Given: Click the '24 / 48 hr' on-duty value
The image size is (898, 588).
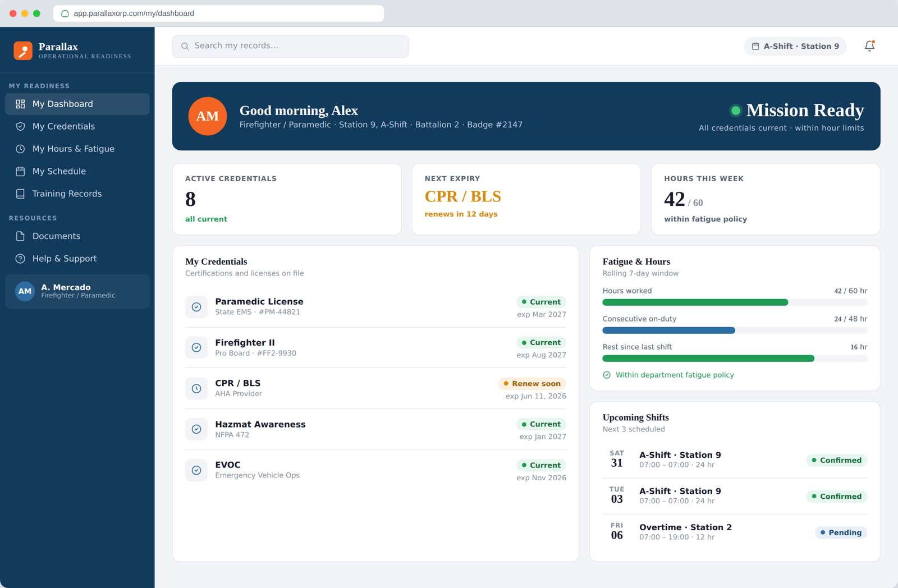Looking at the screenshot, I should click(x=850, y=319).
